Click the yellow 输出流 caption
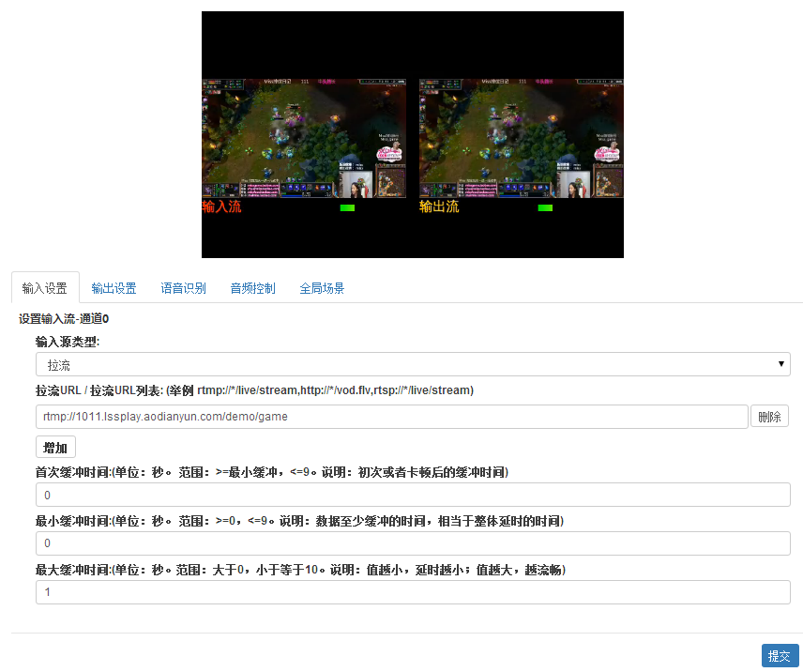This screenshot has width=803, height=672. 439,206
